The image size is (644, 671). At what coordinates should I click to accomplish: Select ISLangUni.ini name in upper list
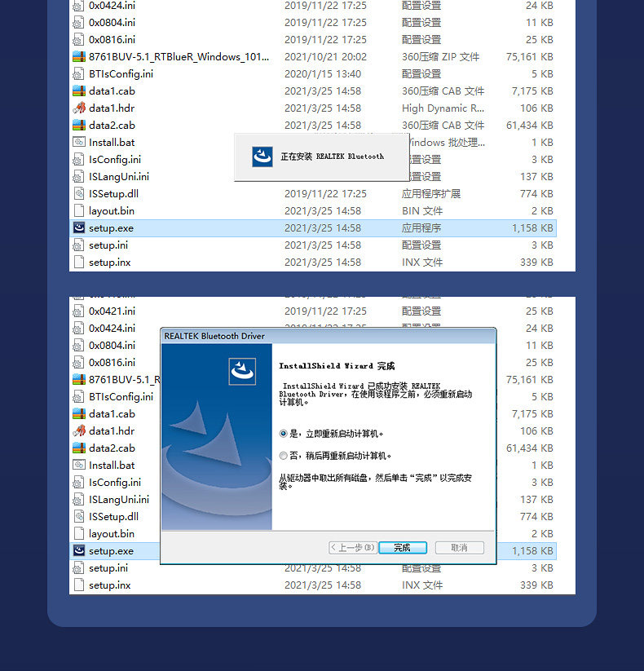point(119,176)
